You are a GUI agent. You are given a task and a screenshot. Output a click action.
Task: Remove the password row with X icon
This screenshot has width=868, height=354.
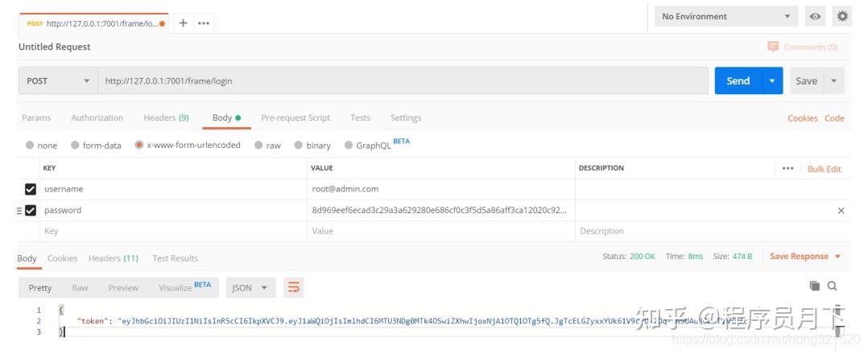[x=841, y=211]
